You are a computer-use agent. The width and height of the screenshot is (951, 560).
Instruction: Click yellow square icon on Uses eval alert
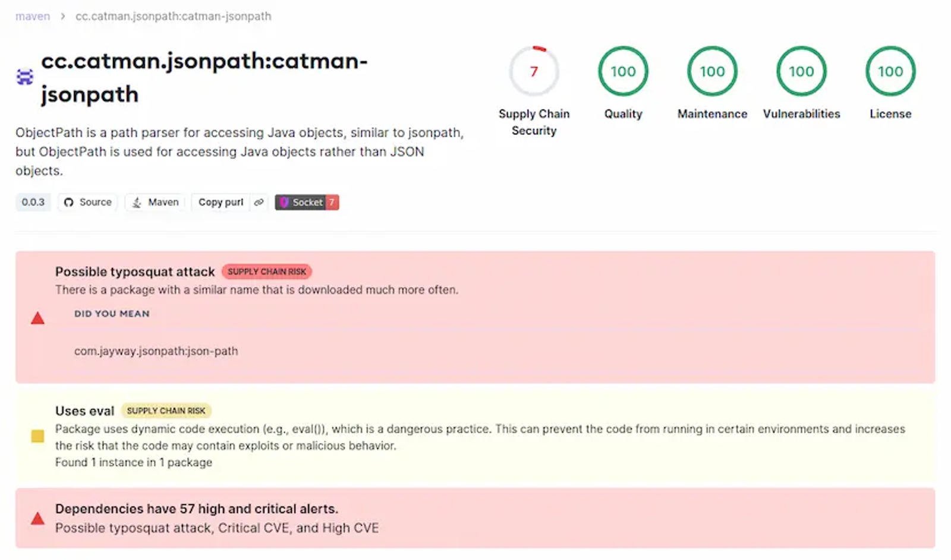pyautogui.click(x=37, y=436)
